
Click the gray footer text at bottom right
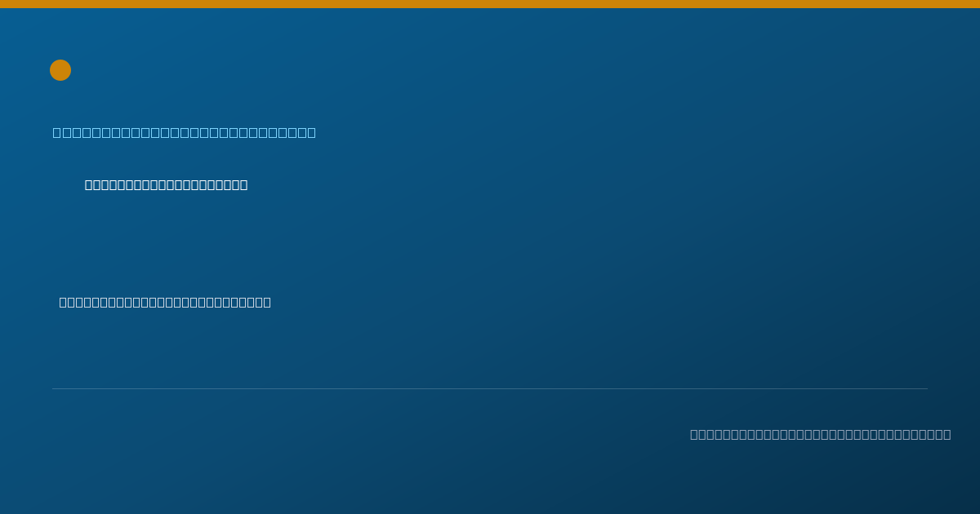point(821,435)
